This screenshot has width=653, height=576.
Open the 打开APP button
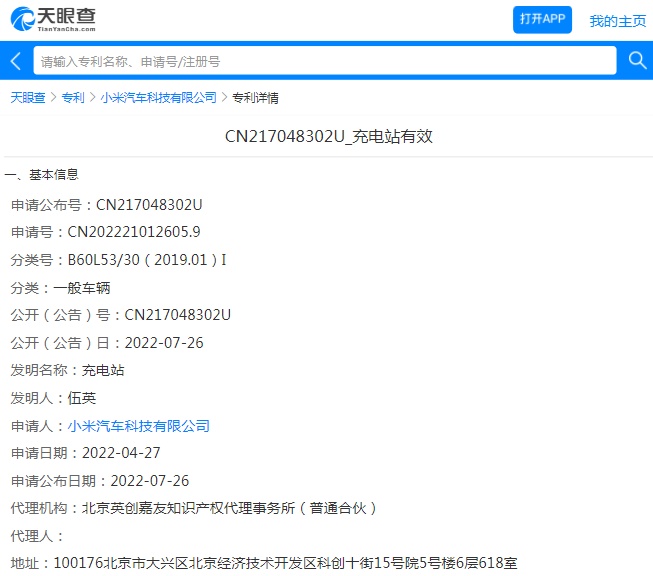[542, 20]
